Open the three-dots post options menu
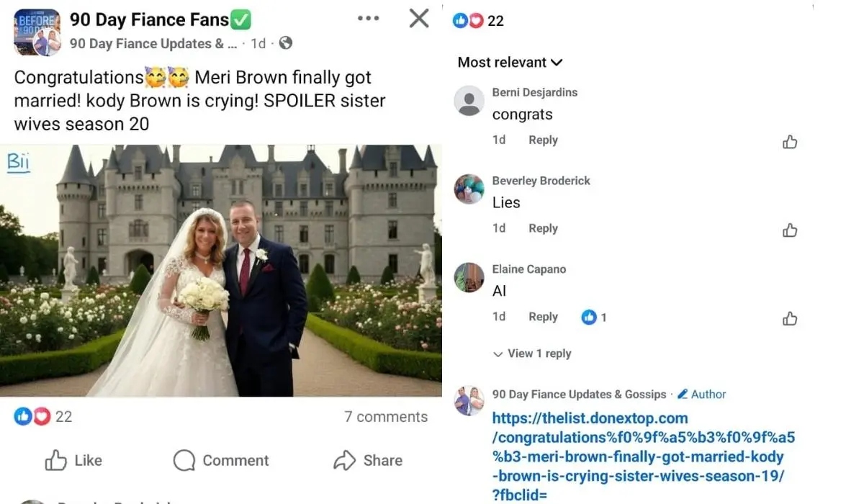Screen dimensions: 864x504 coord(368,18)
